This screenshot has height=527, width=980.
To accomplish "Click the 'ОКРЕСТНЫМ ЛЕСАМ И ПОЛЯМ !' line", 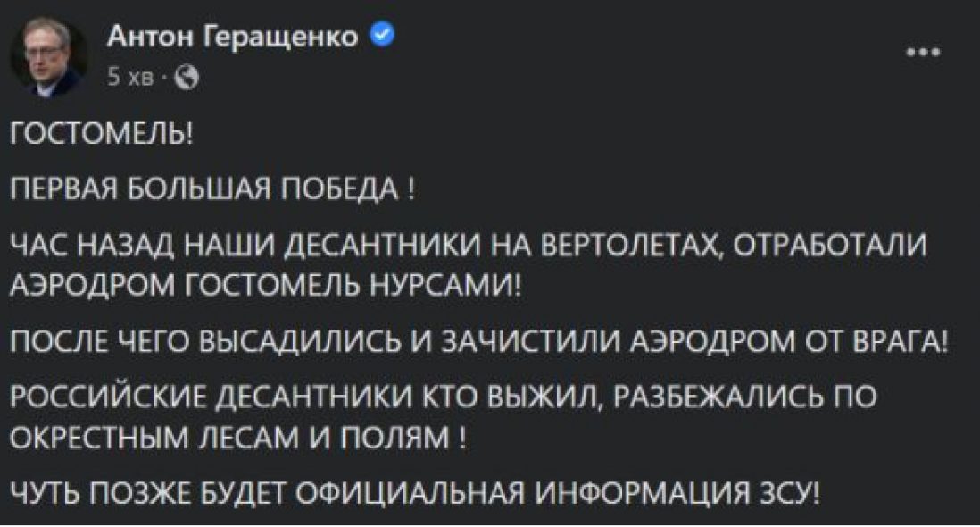I will (237, 438).
